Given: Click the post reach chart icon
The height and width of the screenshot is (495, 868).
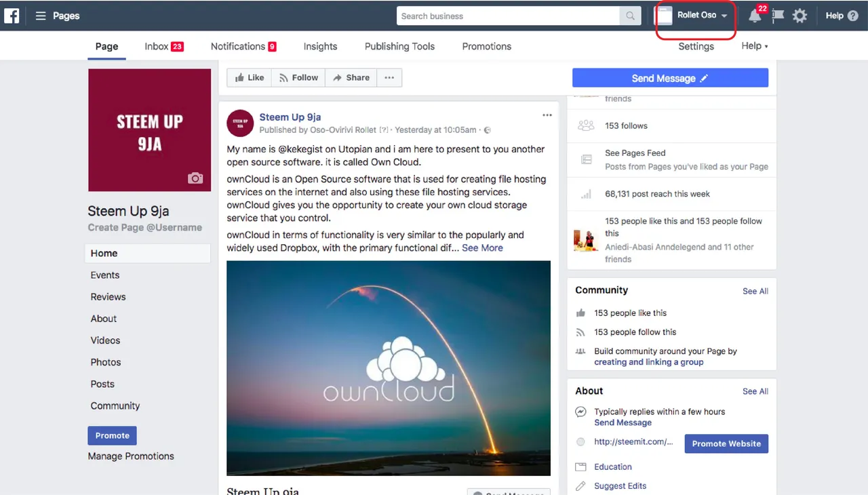Looking at the screenshot, I should click(586, 195).
